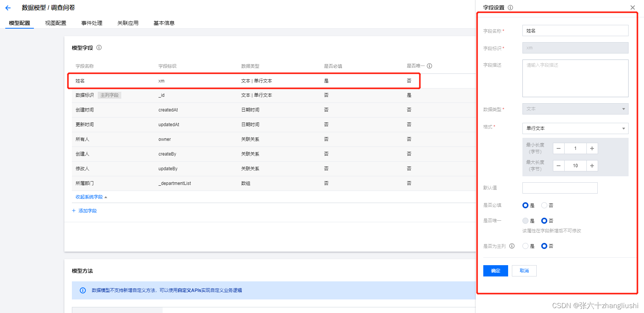Click the info icon next to 是否唯一 header
Viewport: 644px width, 313px height.
[429, 66]
